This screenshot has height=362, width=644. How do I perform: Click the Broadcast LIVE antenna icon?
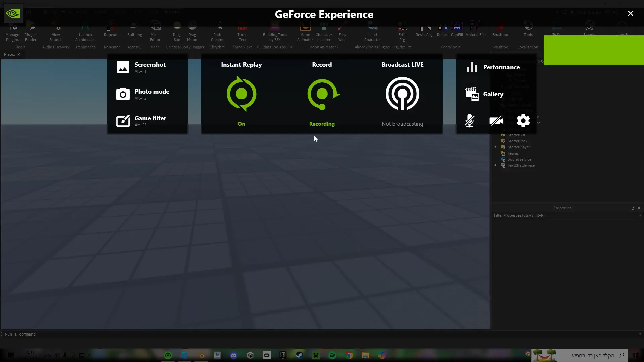[402, 94]
